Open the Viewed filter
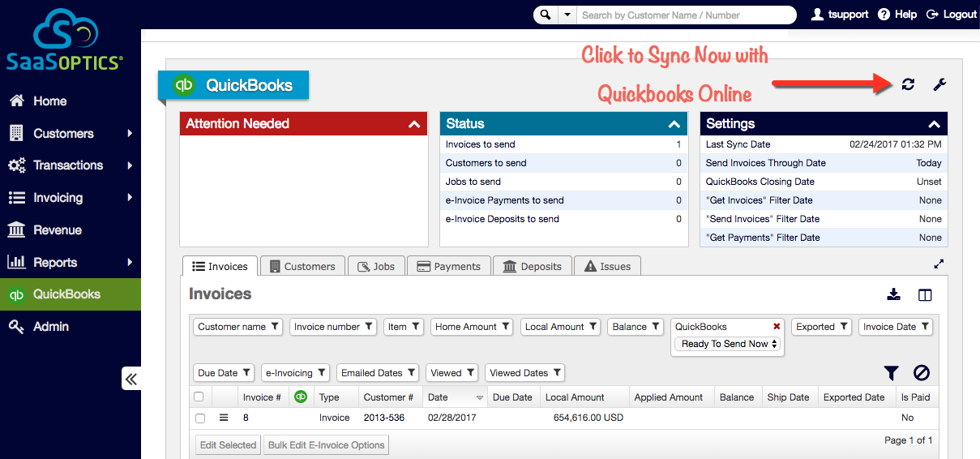This screenshot has width=980, height=459. (x=452, y=373)
